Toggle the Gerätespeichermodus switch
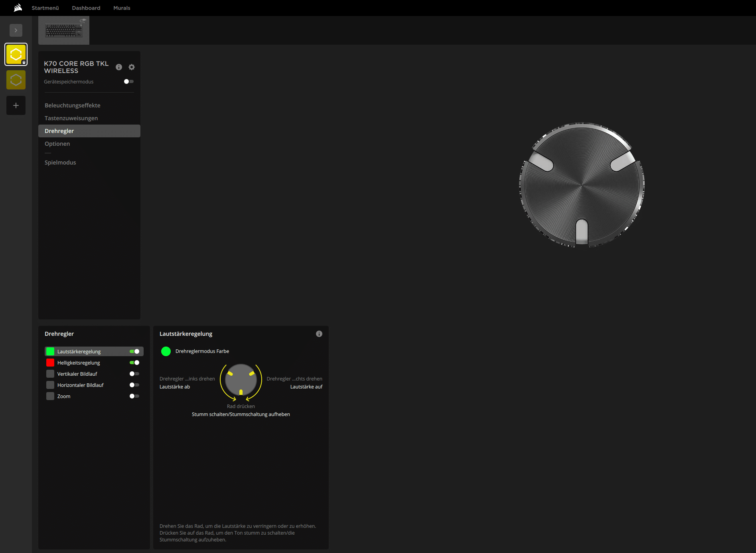The image size is (756, 553). (x=128, y=81)
